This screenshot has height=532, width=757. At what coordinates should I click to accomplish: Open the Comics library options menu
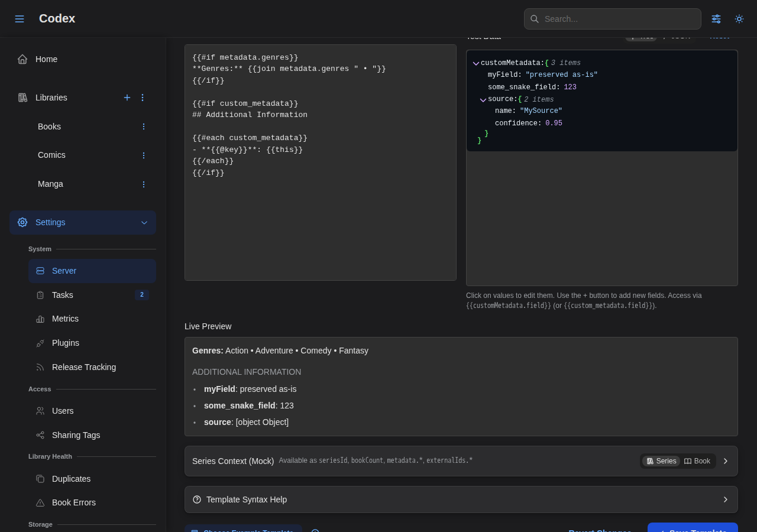pyautogui.click(x=143, y=155)
